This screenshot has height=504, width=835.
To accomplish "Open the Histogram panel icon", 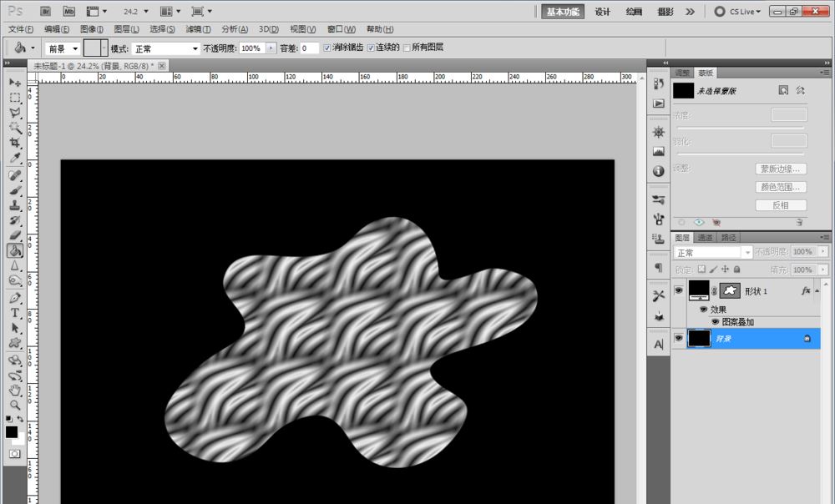I will click(659, 152).
